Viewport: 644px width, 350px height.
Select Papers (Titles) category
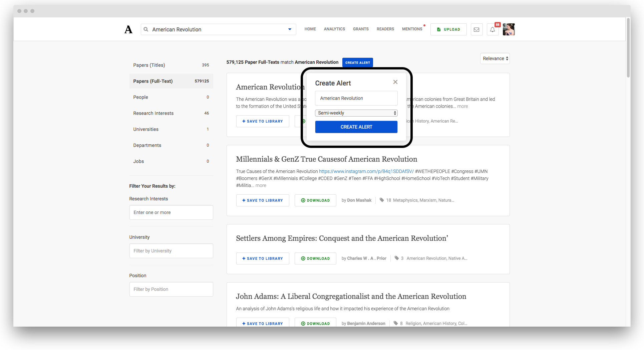(x=171, y=65)
